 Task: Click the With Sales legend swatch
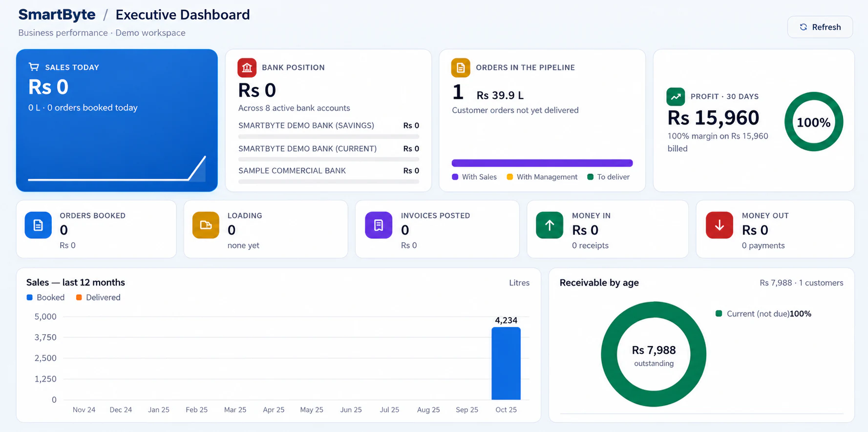[x=455, y=177]
